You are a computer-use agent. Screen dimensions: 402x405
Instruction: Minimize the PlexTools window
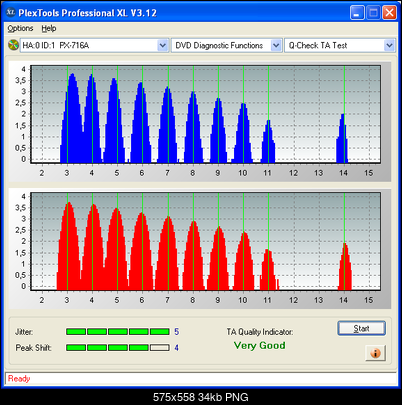357,13
